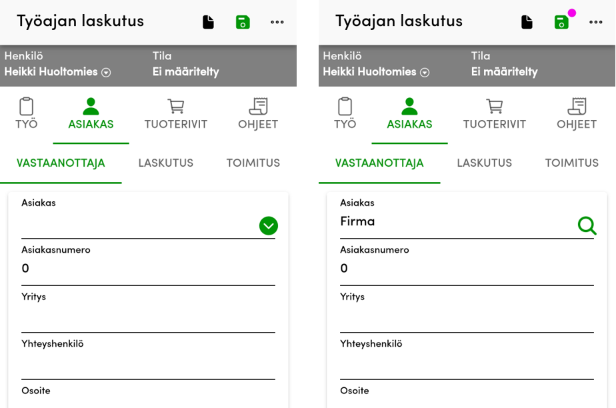Open the three-dot menu in right panel
This screenshot has height=408, width=616.
(x=596, y=22)
